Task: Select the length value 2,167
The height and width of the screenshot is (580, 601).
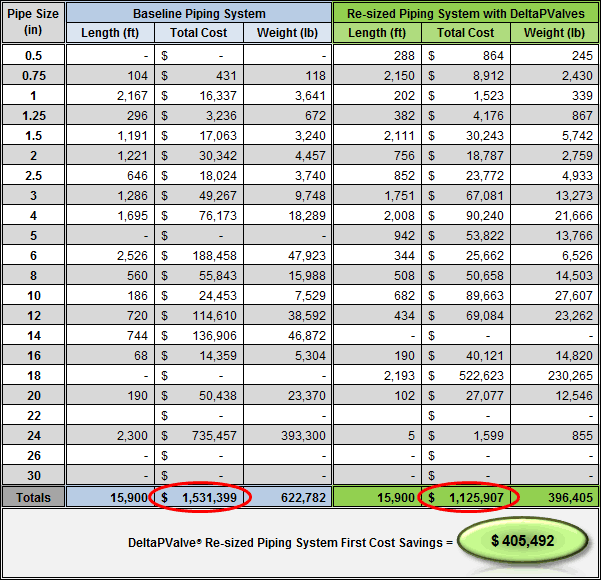Action: coord(132,95)
